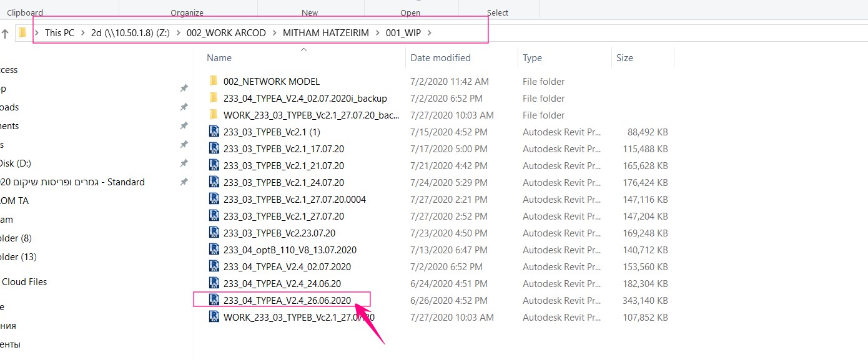The height and width of the screenshot is (360, 868).
Task: Expand the chevron after 001_WIP in path
Action: (x=430, y=32)
